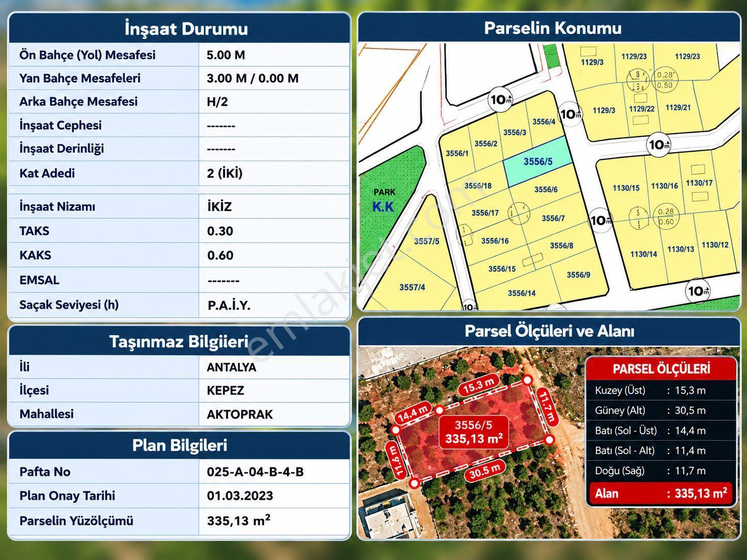
Task: Click the KAKS table value "0.60"
Action: point(220,255)
